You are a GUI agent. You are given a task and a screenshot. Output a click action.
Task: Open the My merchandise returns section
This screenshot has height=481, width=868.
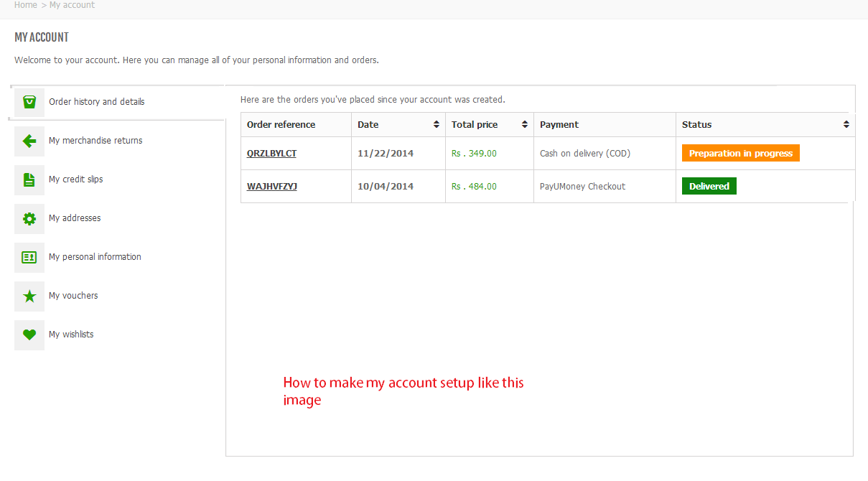click(95, 141)
